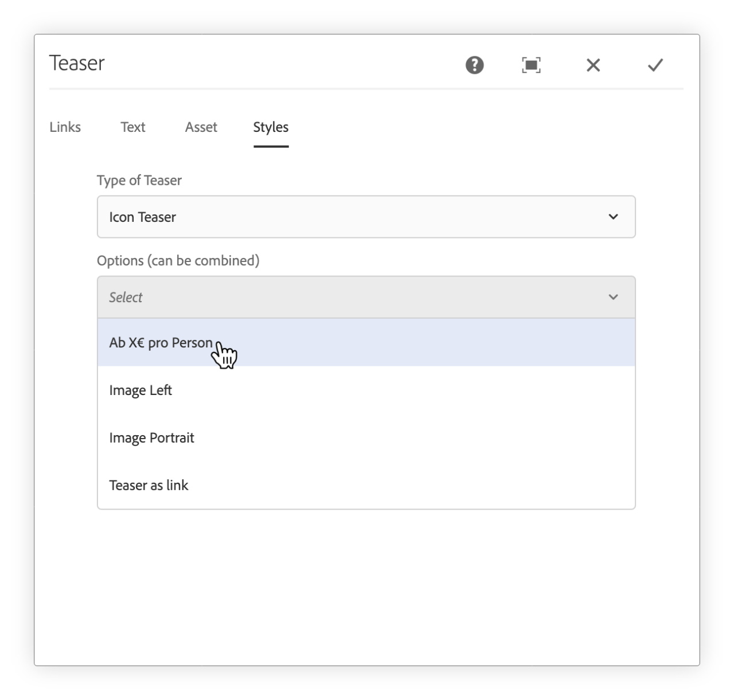Screen dimensions: 734x700
Task: Enable the 'Teaser as link' option
Action: point(149,485)
